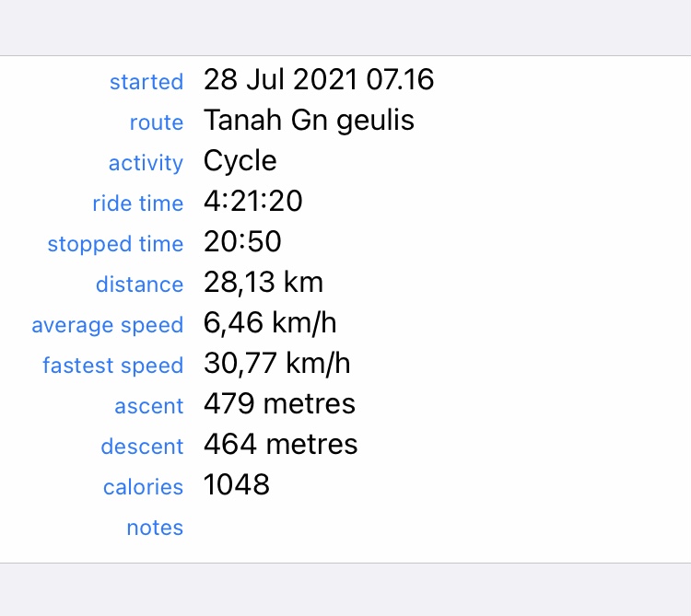Select the calories value 1048
The width and height of the screenshot is (691, 616).
click(237, 485)
